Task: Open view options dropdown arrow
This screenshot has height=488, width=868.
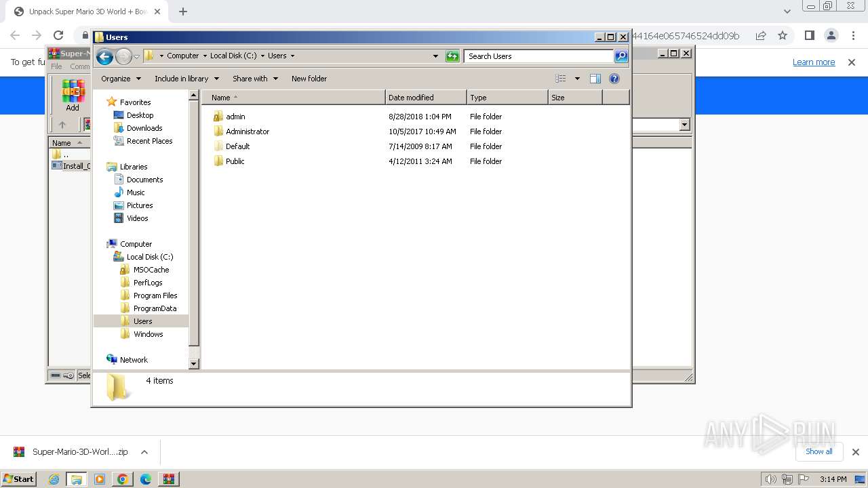Action: tap(577, 79)
